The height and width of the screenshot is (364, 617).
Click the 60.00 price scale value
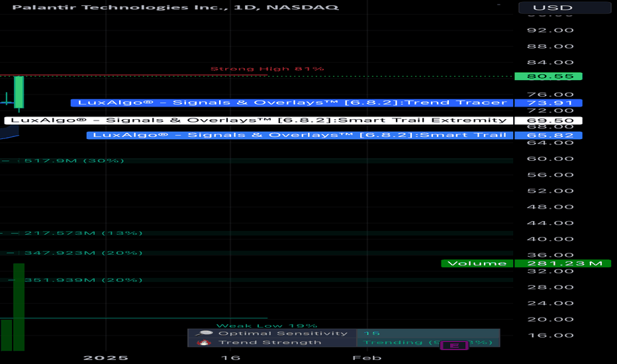pos(550,159)
